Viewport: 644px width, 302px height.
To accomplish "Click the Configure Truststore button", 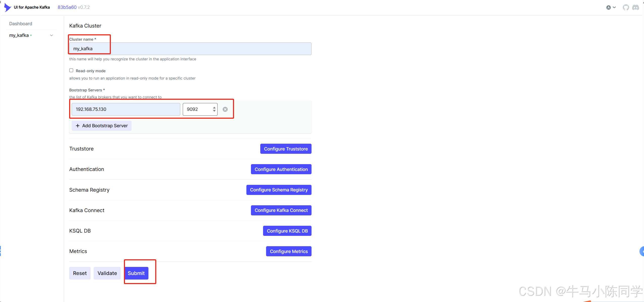I will (x=286, y=149).
